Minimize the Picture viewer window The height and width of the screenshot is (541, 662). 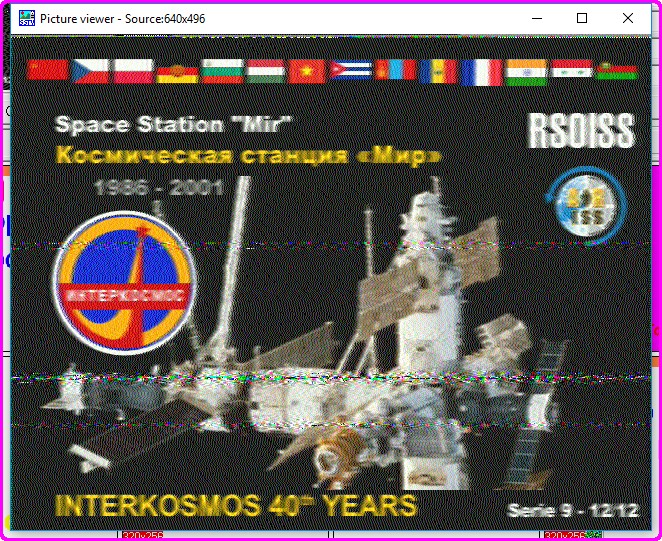point(537,19)
